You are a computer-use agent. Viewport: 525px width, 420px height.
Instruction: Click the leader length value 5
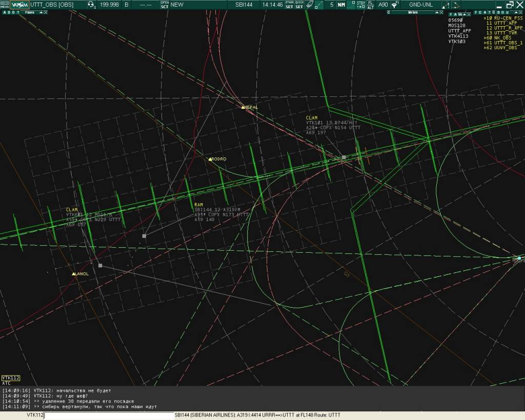coord(332,5)
